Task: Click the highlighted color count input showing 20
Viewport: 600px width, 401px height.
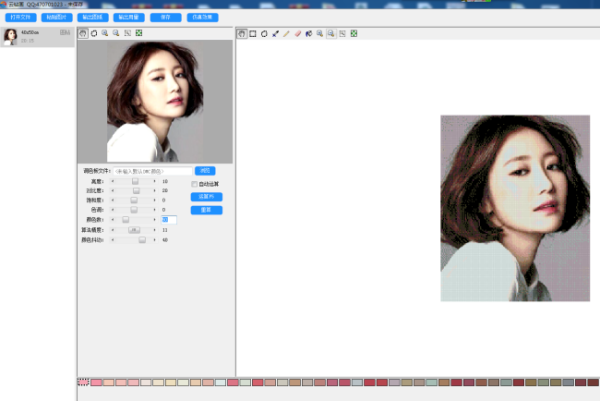Action: click(169, 220)
